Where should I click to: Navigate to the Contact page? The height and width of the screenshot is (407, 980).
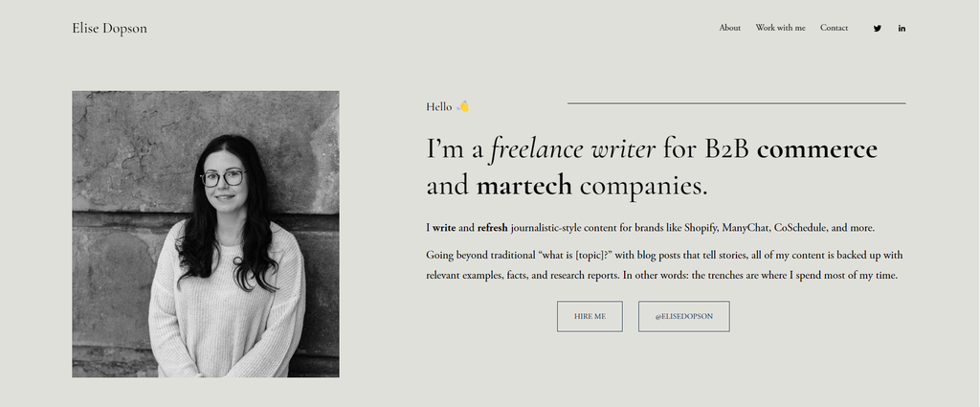pos(834,28)
